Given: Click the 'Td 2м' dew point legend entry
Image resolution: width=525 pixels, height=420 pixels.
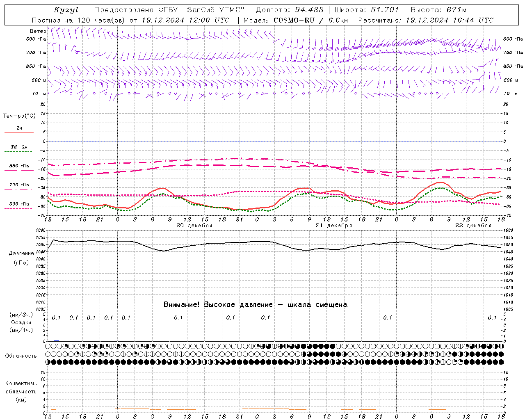Looking at the screenshot, I should tap(19, 147).
